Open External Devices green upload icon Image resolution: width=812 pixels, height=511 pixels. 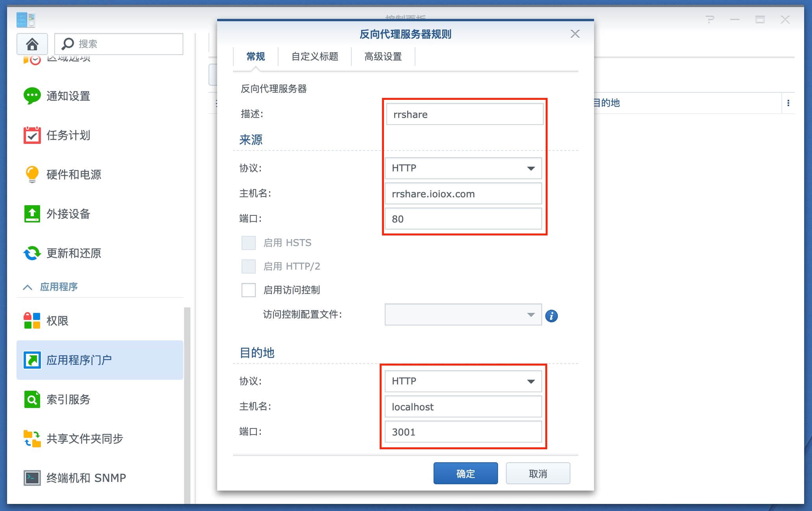32,214
